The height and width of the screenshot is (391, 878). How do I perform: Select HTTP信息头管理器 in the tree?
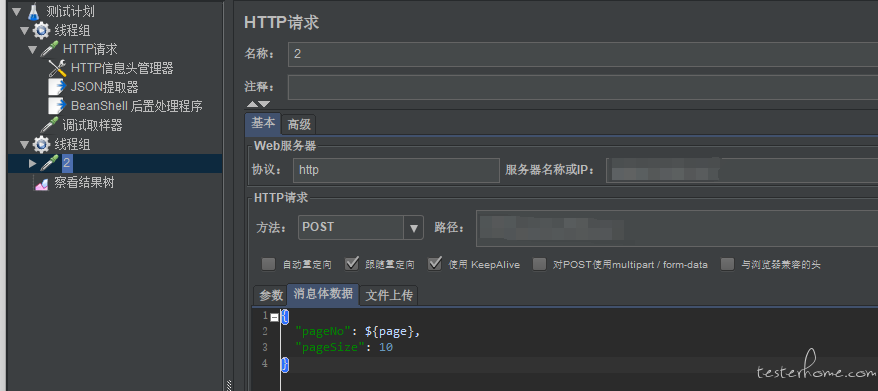coord(122,68)
